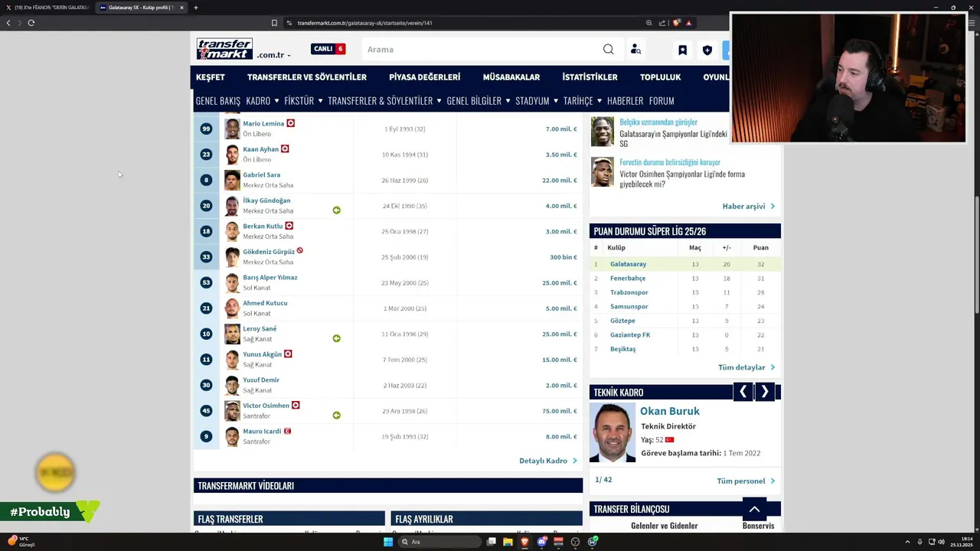980x551 pixels.
Task: Click the browser bookmark icon in the address bar
Action: 274,23
